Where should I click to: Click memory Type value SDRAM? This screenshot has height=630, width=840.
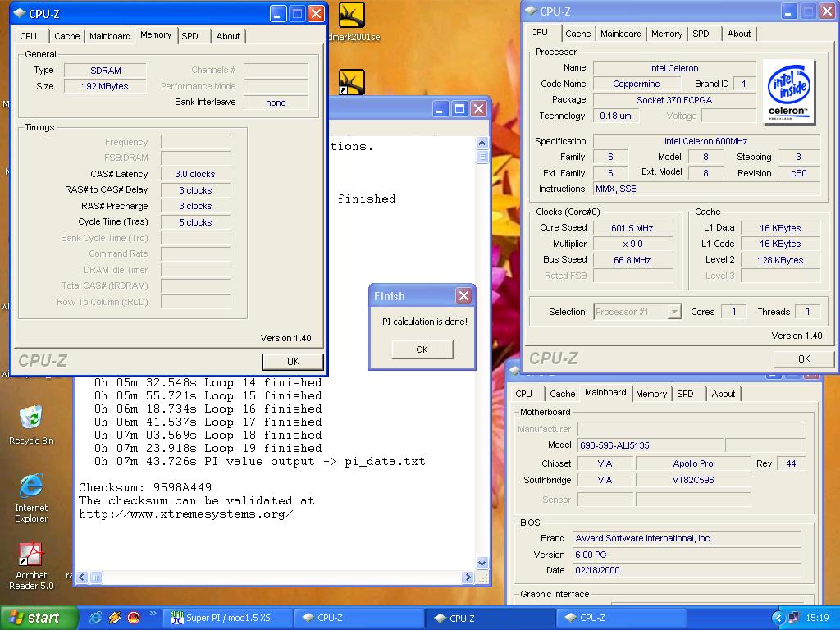105,71
